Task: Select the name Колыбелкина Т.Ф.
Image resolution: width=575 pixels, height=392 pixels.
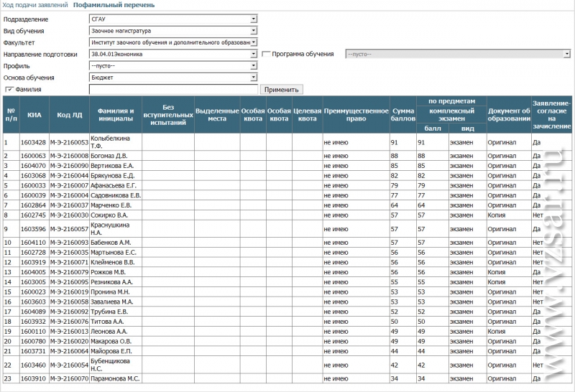Action: (111, 142)
